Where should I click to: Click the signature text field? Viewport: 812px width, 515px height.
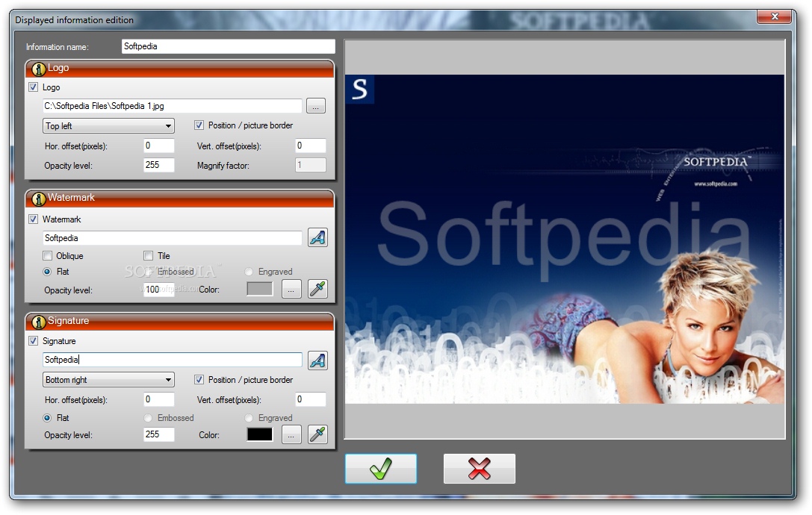173,360
